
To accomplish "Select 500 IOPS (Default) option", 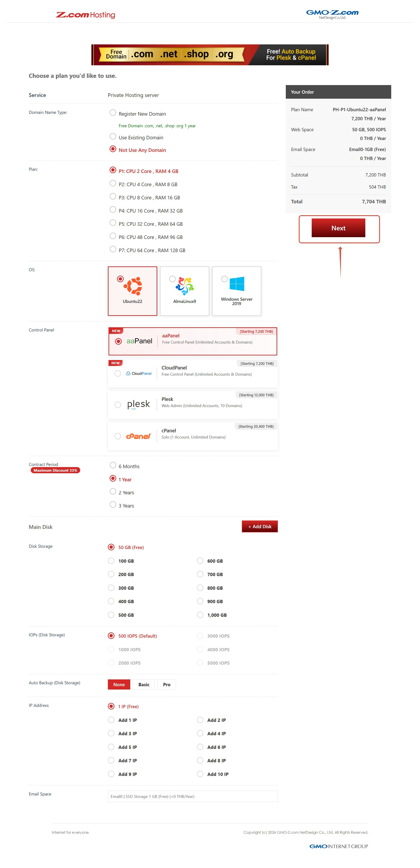I will click(111, 636).
